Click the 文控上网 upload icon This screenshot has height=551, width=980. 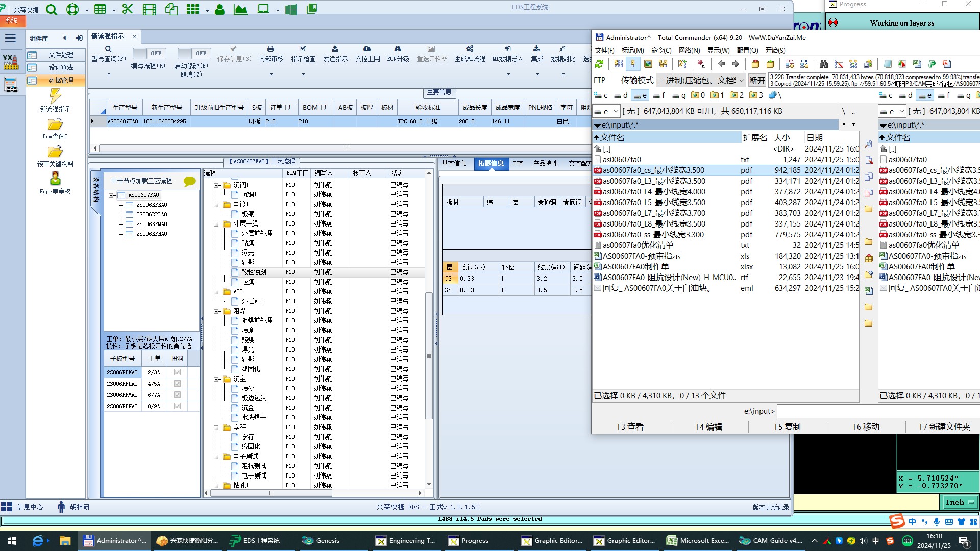click(x=367, y=49)
